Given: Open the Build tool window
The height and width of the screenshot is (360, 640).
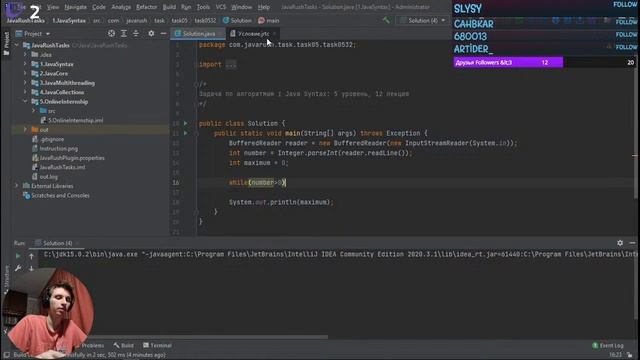Looking at the screenshot, I should 123,345.
